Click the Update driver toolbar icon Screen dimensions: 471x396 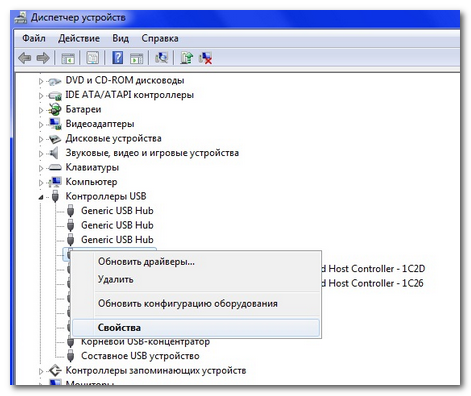(187, 58)
